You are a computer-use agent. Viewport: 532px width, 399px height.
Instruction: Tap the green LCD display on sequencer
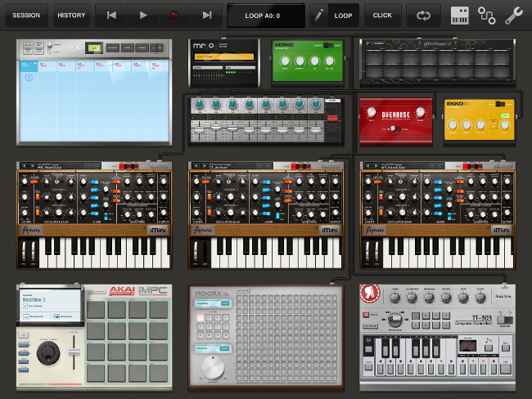[x=94, y=48]
